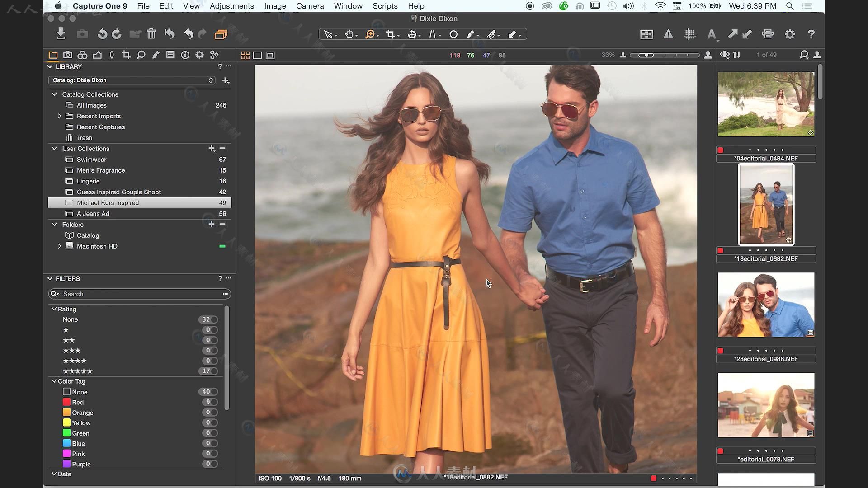Toggle the Rating filter for 5 stars
The height and width of the screenshot is (488, 868).
click(x=212, y=371)
